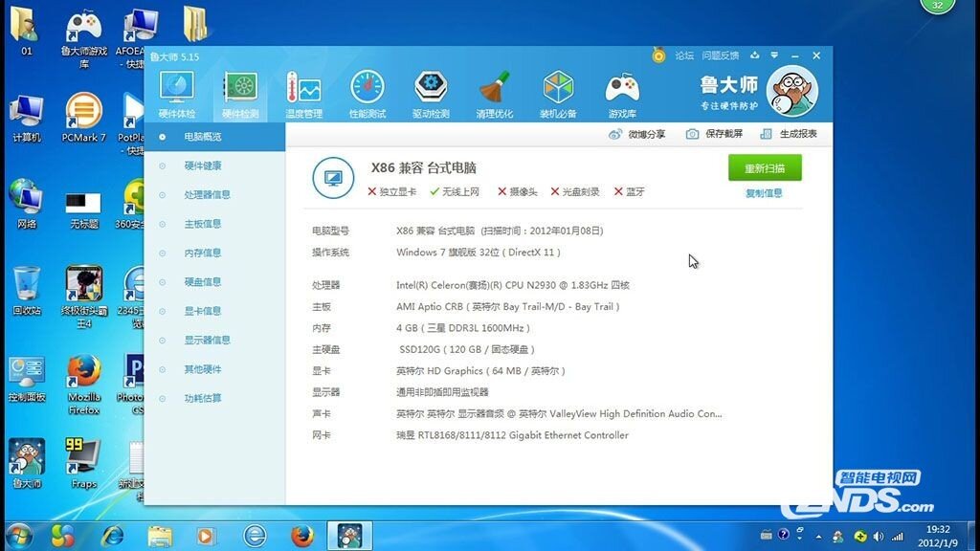The width and height of the screenshot is (980, 551).
Task: Click 保存截屏 to save screenshot
Action: click(x=714, y=134)
